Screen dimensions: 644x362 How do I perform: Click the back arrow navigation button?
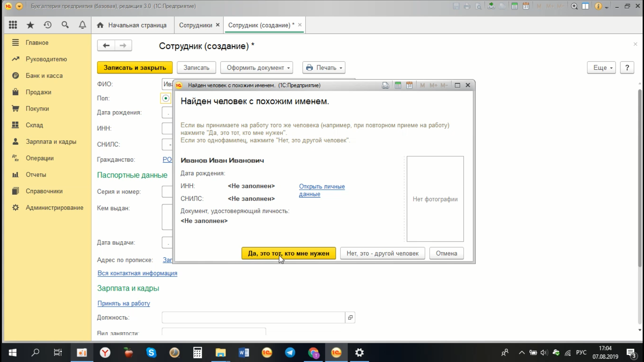(x=106, y=46)
